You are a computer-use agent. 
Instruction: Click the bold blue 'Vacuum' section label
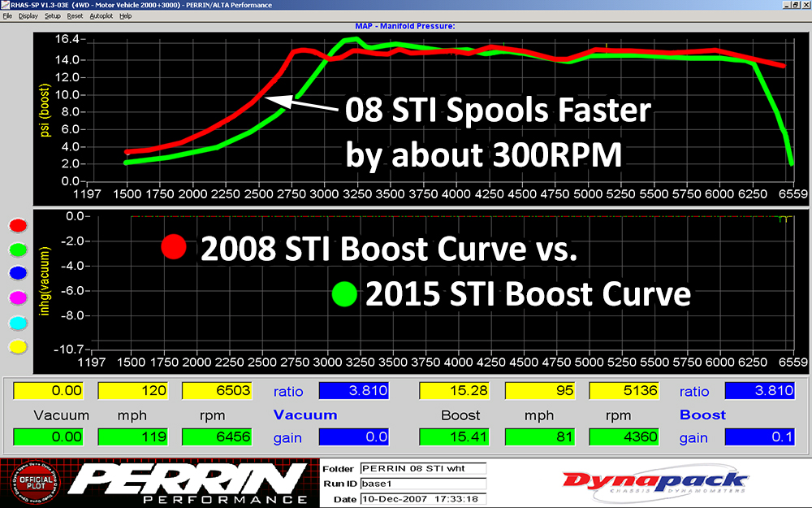(305, 415)
